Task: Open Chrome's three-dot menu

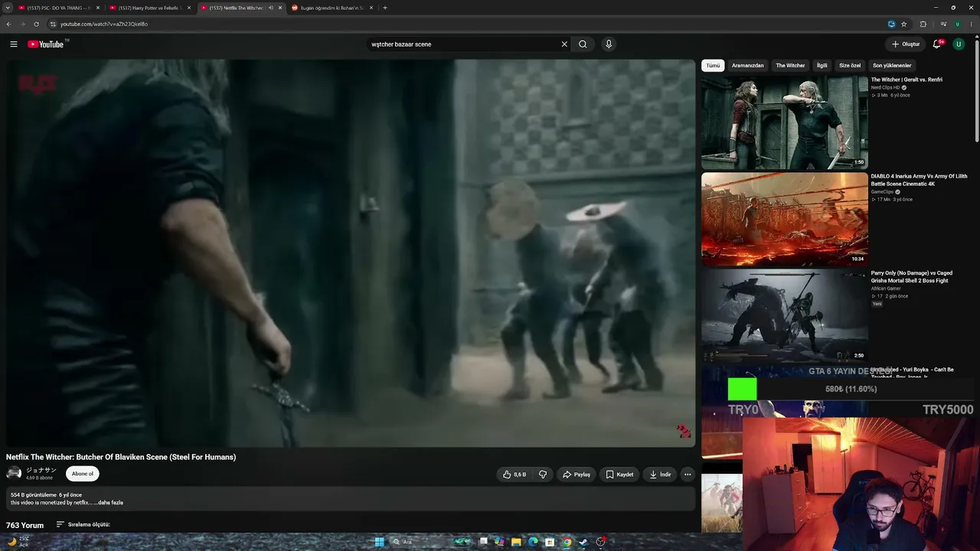Action: 971,24
